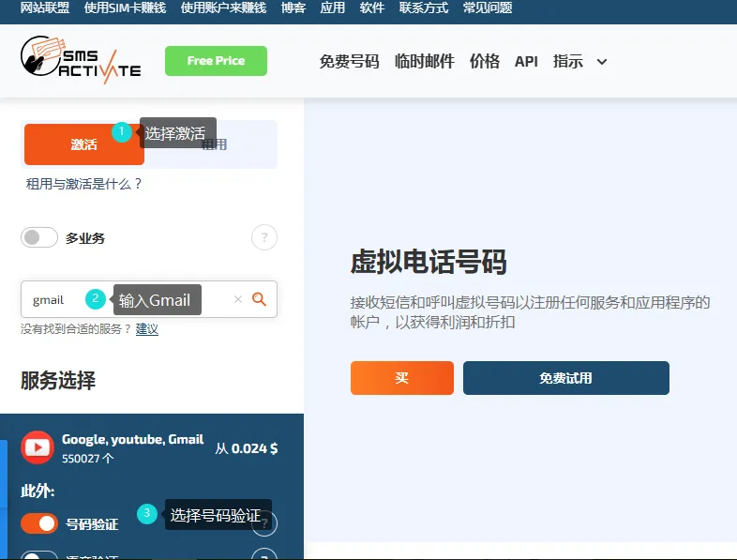
Task: Toggle the 号码验证 switch
Action: [39, 523]
